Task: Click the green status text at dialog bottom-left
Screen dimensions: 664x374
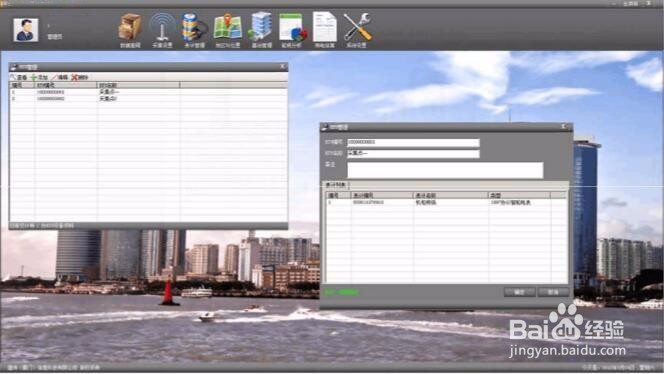Action: (342, 292)
